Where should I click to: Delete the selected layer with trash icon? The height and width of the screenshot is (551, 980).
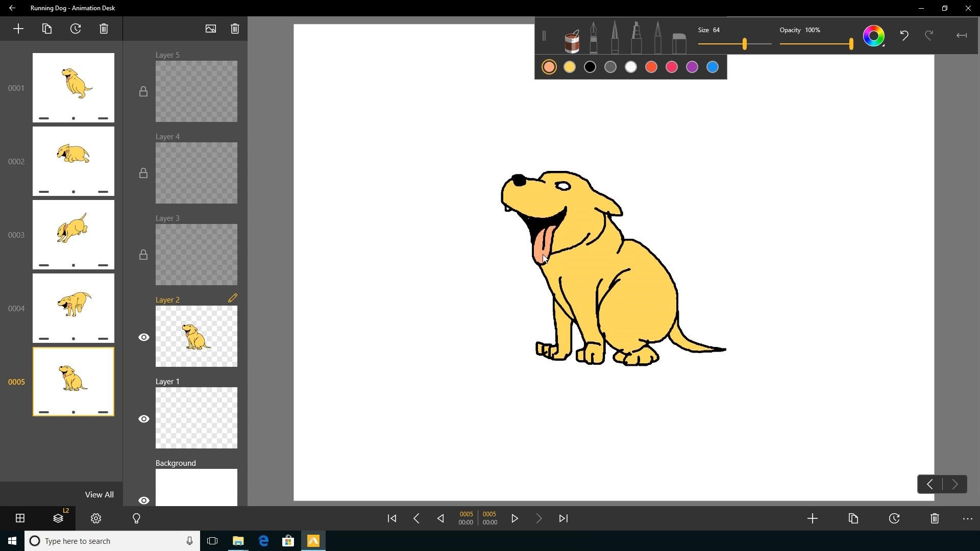click(235, 29)
